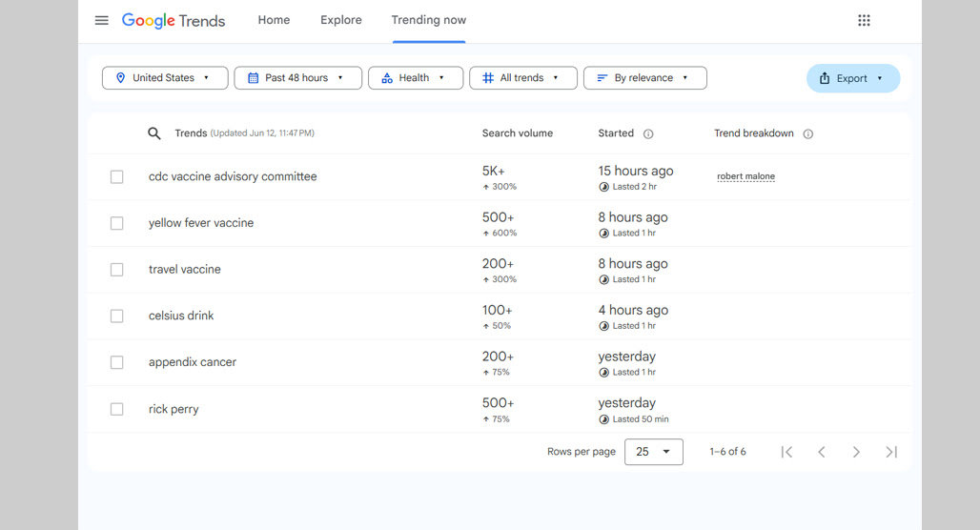Check the rick perry row checkbox
The height and width of the screenshot is (530, 980).
(x=117, y=409)
